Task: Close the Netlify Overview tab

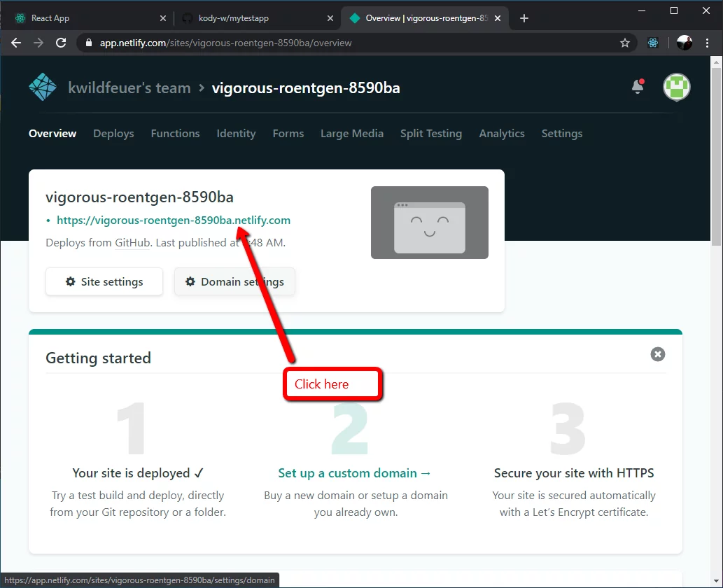Action: 498,18
